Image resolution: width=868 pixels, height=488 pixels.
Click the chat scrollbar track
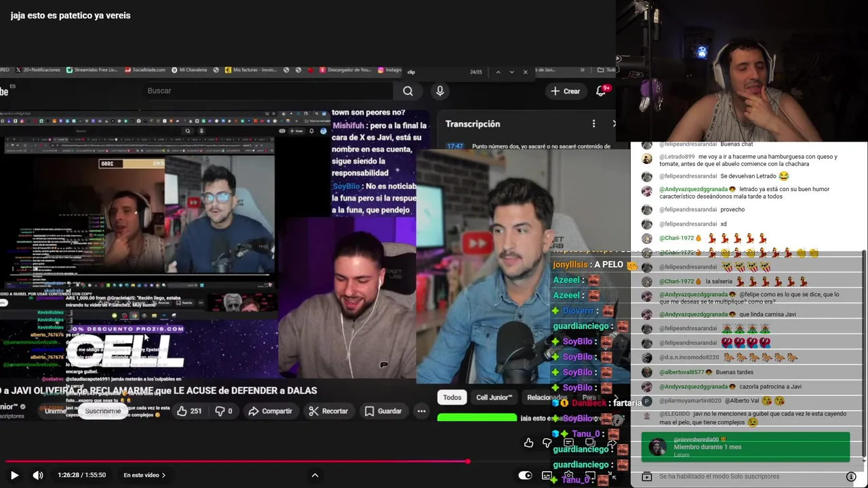click(x=864, y=352)
